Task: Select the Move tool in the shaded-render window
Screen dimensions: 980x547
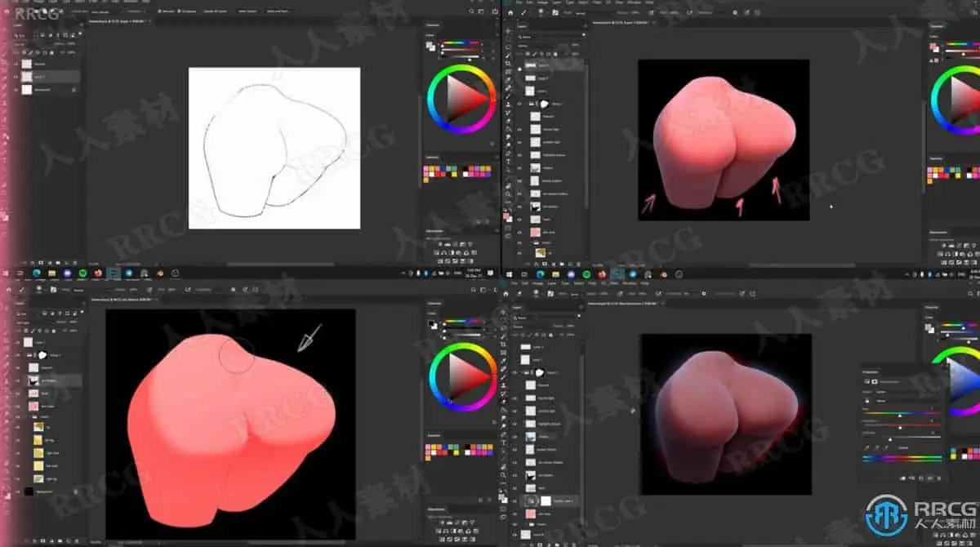Action: coord(508,31)
